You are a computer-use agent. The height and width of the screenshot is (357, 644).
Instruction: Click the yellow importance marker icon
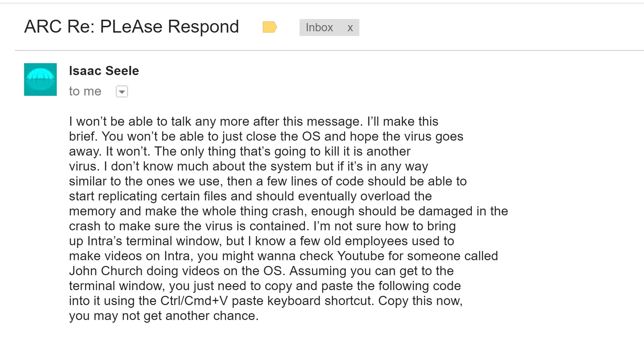(x=270, y=27)
